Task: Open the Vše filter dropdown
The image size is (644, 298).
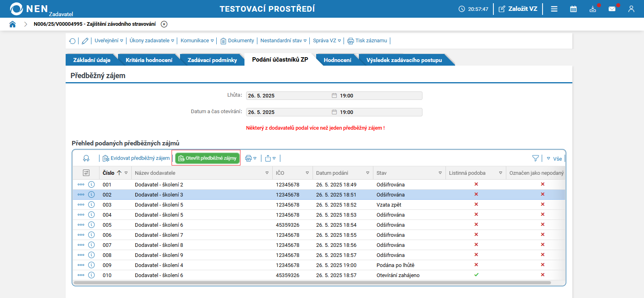Action: pyautogui.click(x=555, y=159)
